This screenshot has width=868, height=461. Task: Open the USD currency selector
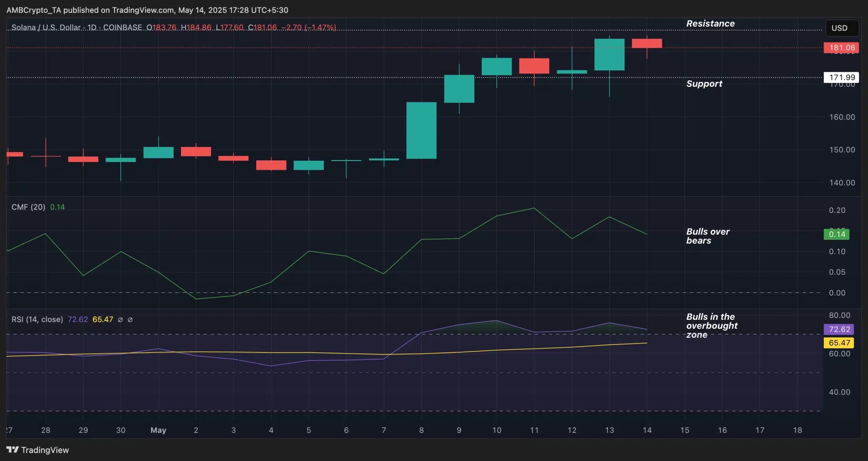click(x=841, y=28)
